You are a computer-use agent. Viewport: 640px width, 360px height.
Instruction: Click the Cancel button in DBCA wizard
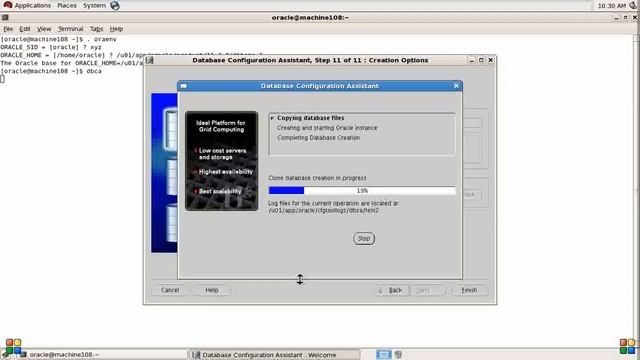170,290
